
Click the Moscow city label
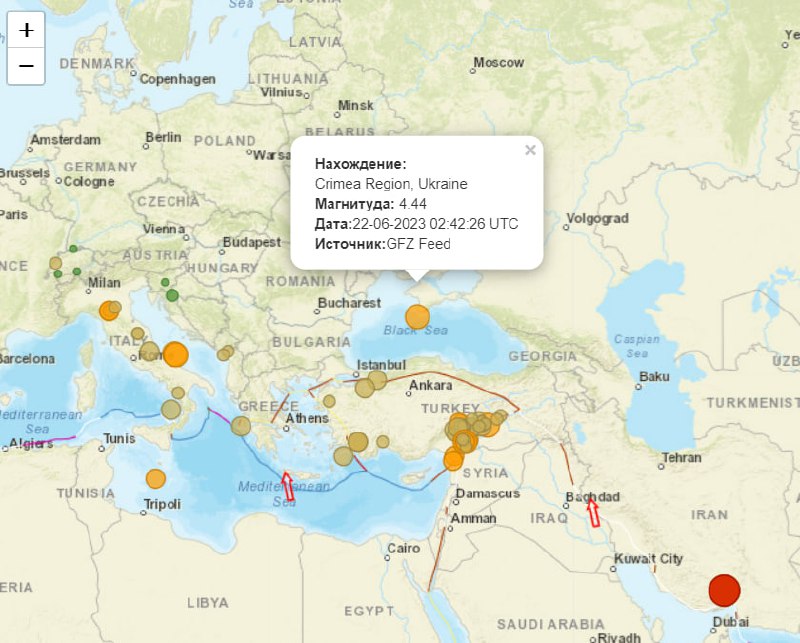point(498,62)
